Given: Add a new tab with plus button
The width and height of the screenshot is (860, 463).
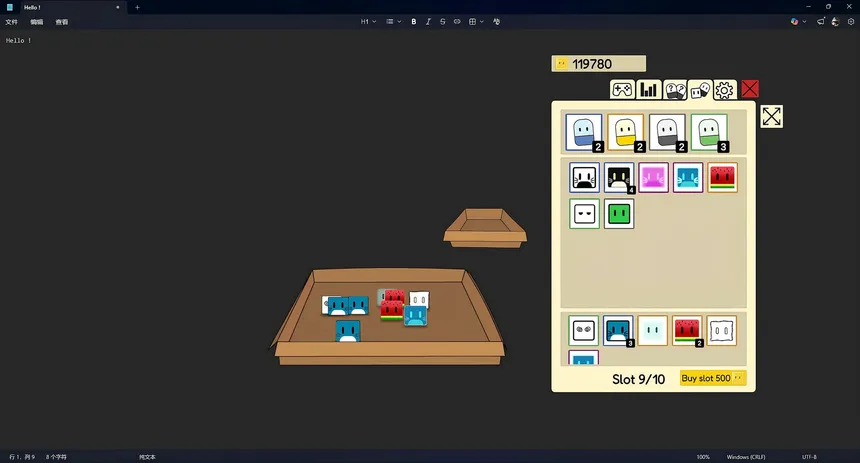Looking at the screenshot, I should click(137, 7).
